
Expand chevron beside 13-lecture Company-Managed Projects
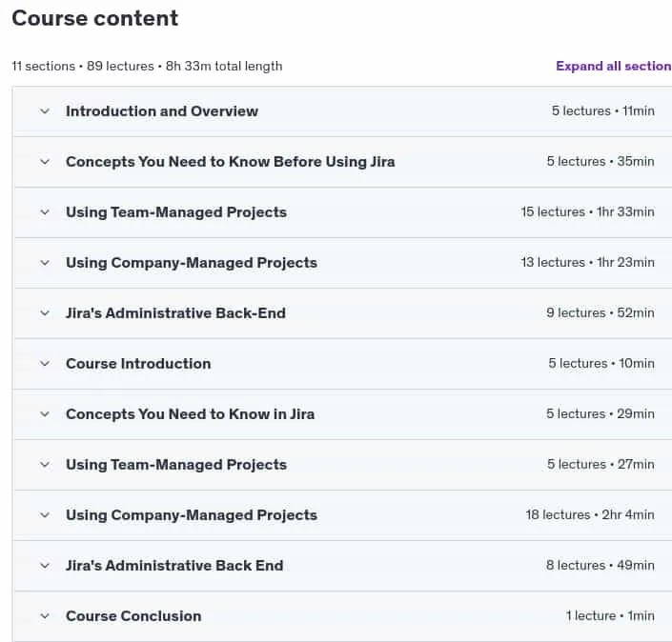click(45, 263)
